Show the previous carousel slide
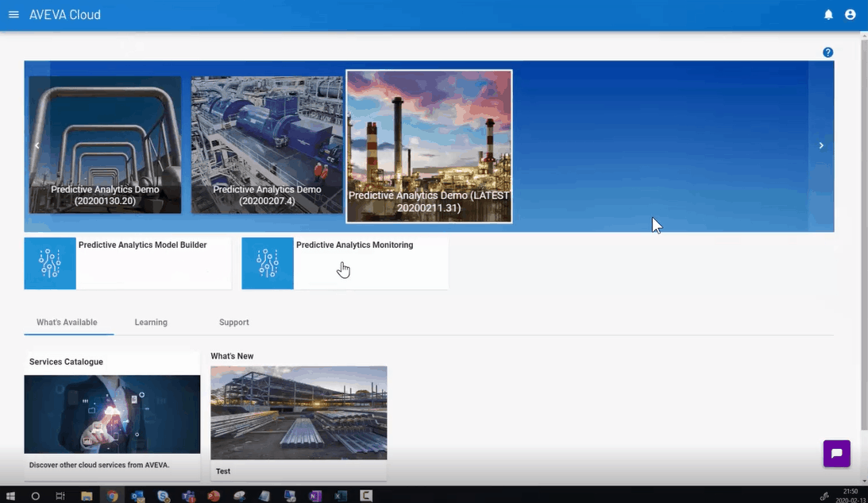 pyautogui.click(x=37, y=145)
